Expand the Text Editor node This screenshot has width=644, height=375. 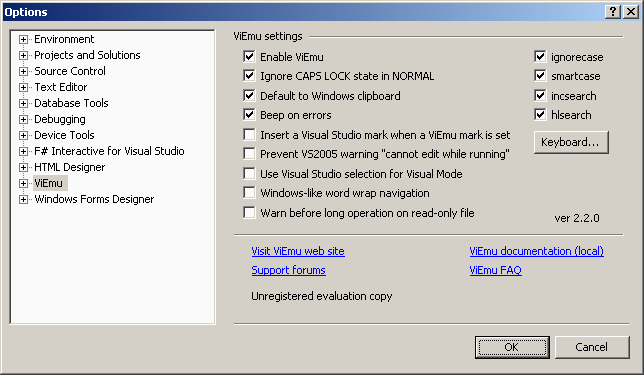pyautogui.click(x=23, y=87)
